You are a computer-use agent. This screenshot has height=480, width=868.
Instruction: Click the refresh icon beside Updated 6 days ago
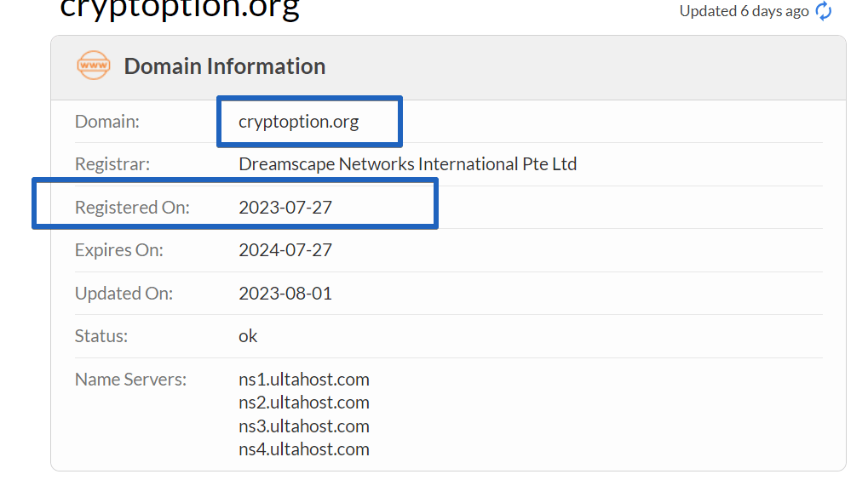click(824, 10)
